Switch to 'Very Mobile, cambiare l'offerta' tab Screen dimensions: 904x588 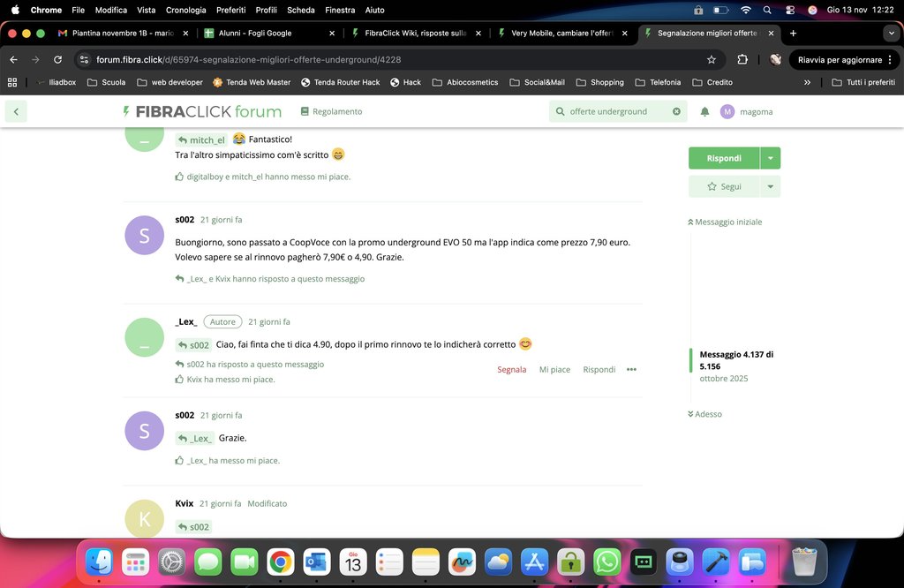(562, 33)
